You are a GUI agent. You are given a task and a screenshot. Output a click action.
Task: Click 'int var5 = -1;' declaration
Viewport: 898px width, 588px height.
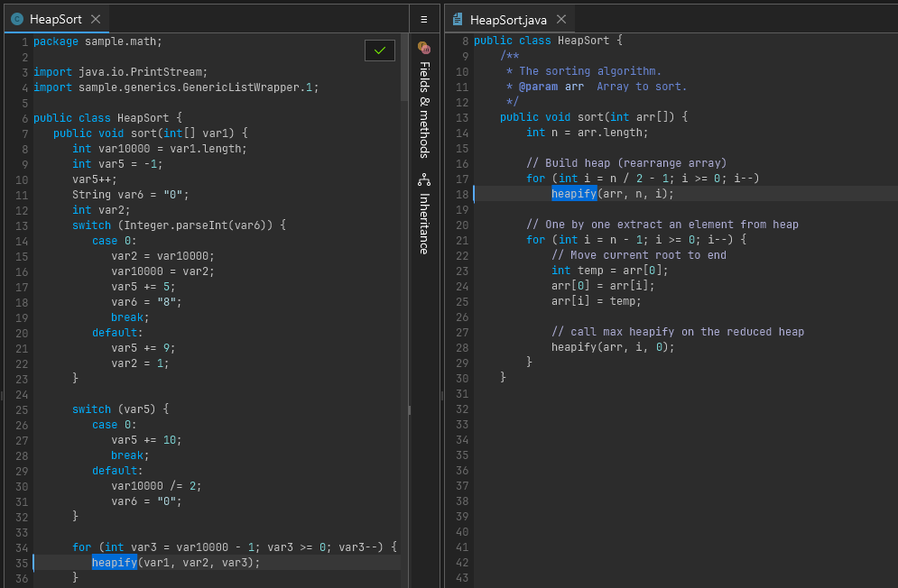[117, 164]
